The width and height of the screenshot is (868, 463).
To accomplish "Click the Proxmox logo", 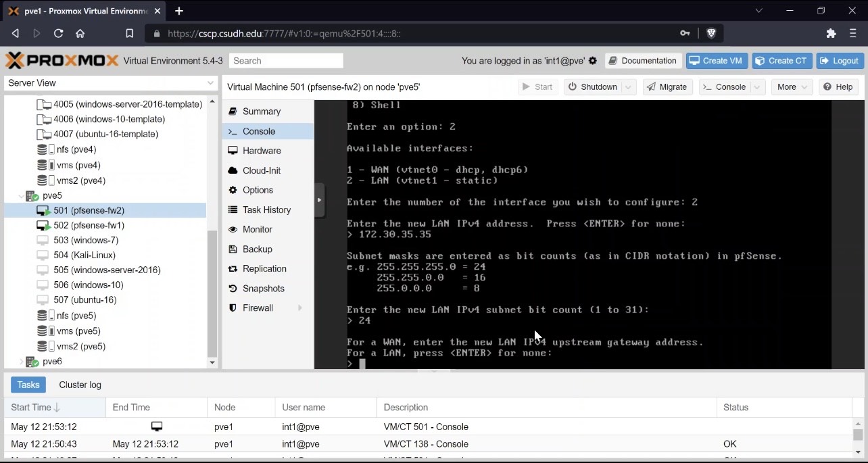I will [62, 60].
